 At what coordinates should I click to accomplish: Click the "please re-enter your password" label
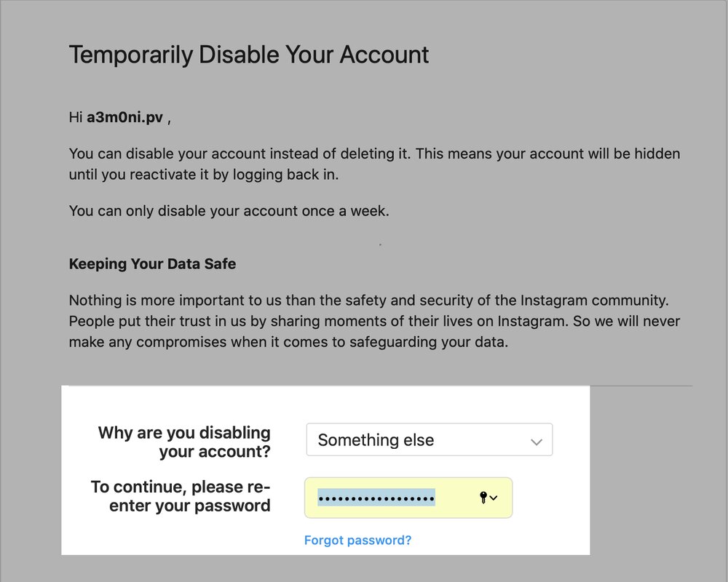pyautogui.click(x=181, y=496)
